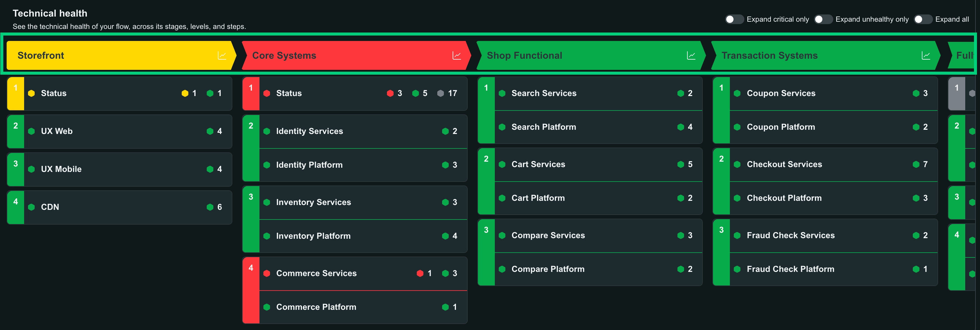Select Compare Platform row
Screen dimensions: 980x330
[x=598, y=269]
